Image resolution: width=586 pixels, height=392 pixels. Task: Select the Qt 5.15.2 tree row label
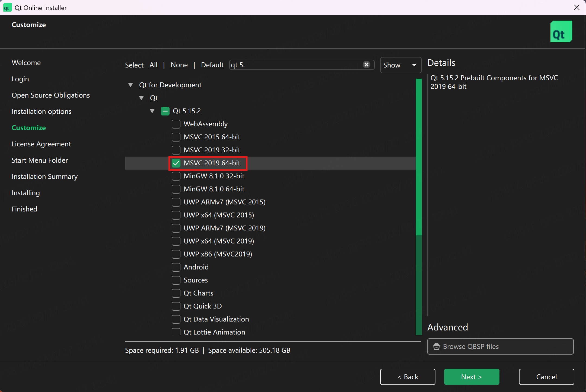coord(187,111)
